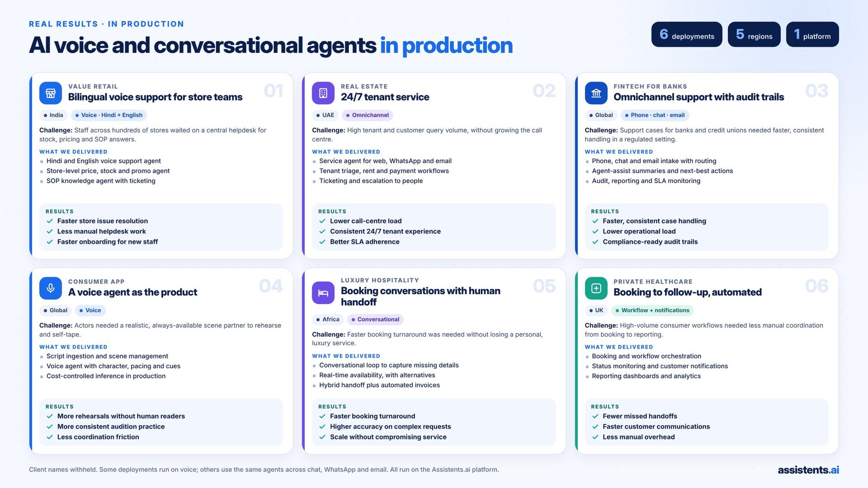868x488 pixels.
Task: Click the Private Healthcare category label
Action: 653,282
